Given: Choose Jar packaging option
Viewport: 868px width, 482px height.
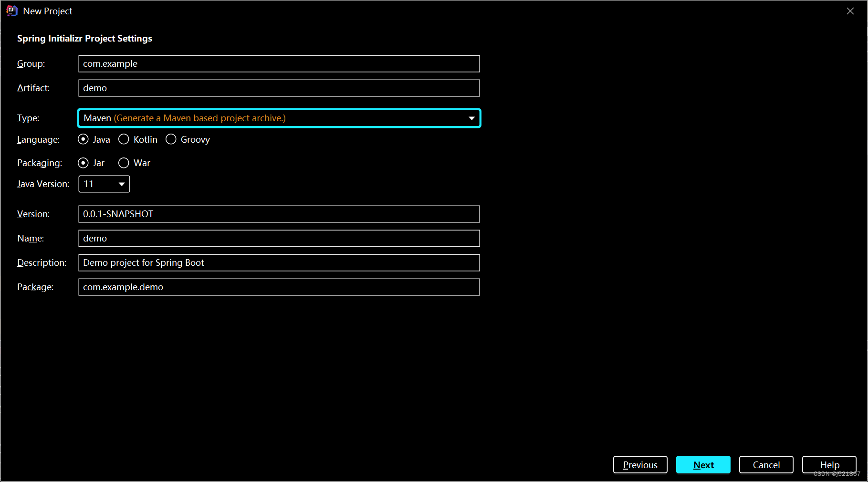Looking at the screenshot, I should coord(91,163).
